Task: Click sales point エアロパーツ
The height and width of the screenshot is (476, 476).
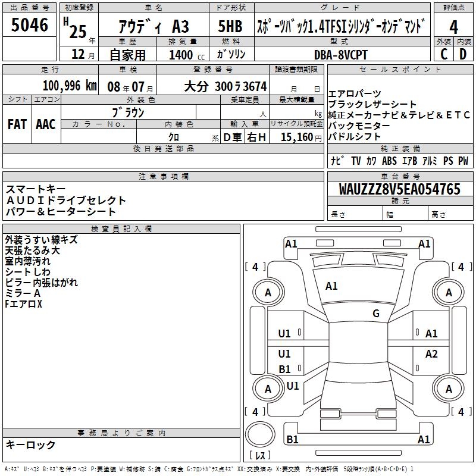Action: 355,93
